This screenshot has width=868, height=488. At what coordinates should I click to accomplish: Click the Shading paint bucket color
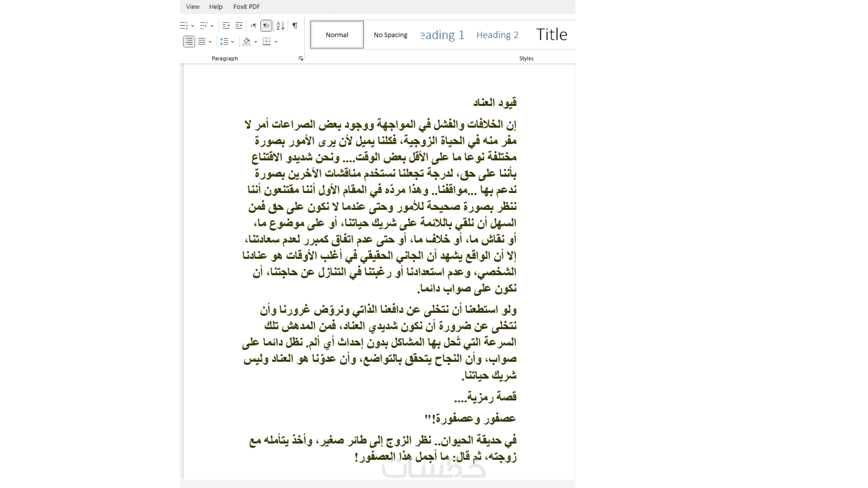click(247, 42)
